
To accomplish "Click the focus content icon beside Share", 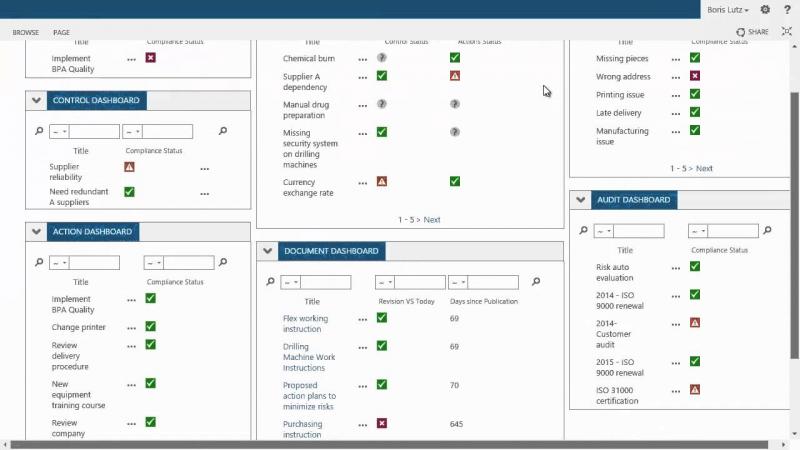I will [787, 32].
